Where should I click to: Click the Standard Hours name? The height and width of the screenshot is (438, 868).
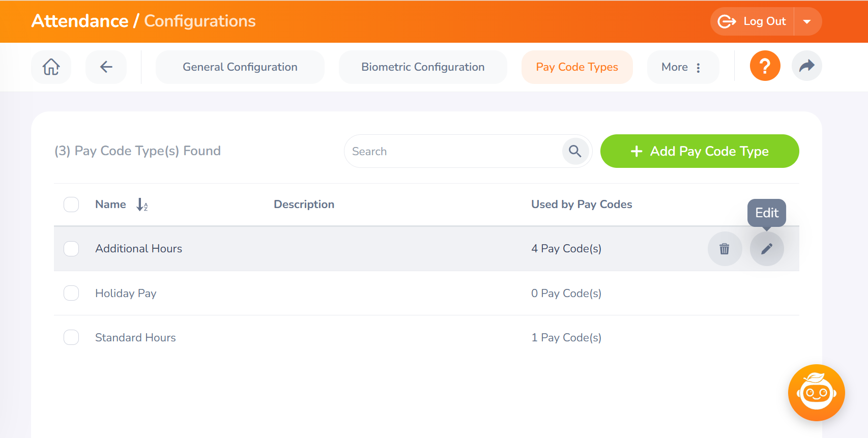[135, 338]
